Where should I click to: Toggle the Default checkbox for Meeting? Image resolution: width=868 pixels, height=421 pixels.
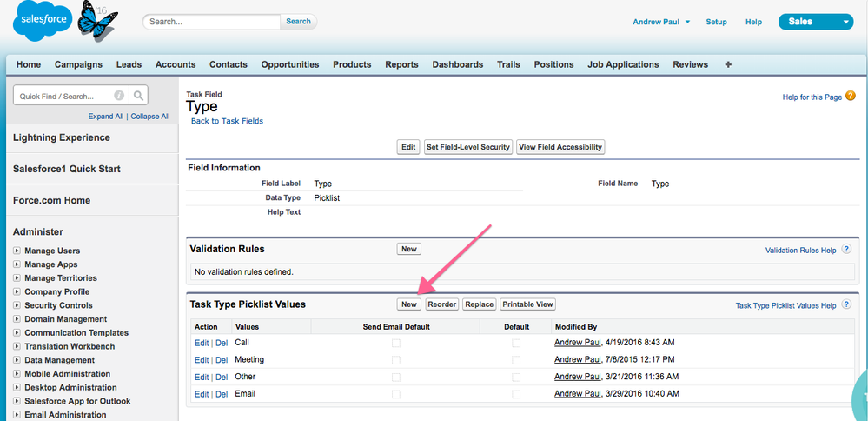[x=516, y=360]
